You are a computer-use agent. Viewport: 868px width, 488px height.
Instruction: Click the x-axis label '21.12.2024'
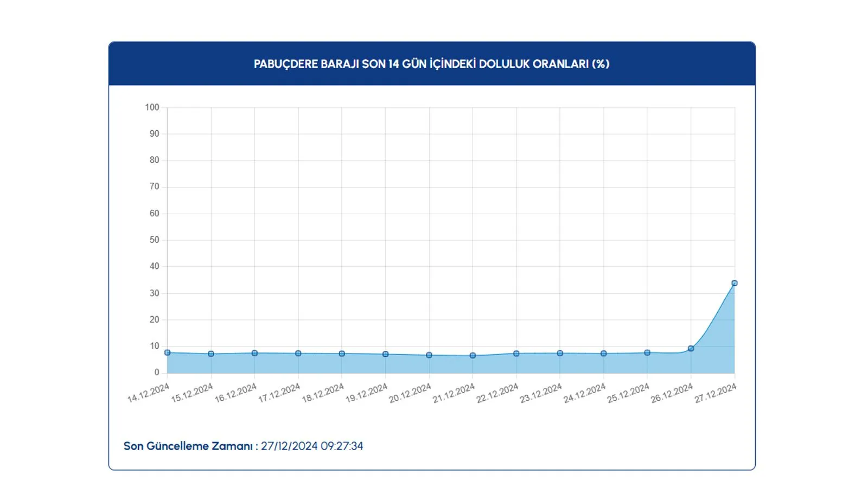(454, 393)
